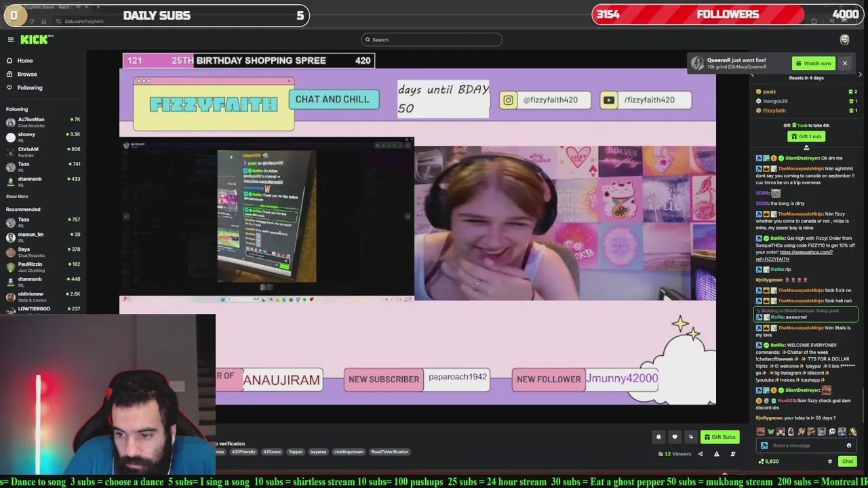Dismiss the QueennR live notification
The image size is (868, 488).
[x=844, y=64]
